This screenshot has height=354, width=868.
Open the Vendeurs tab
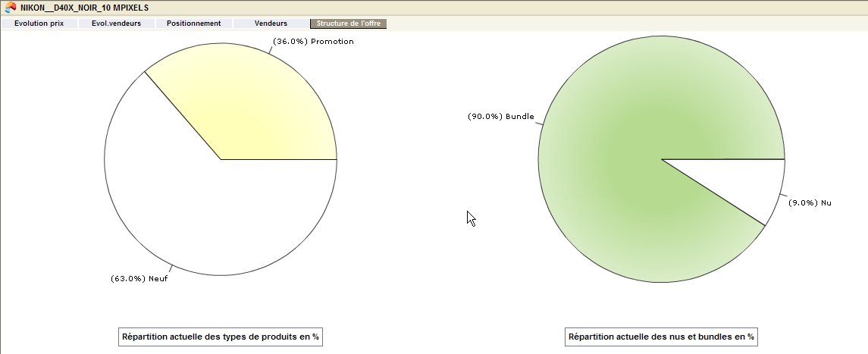[x=271, y=23]
